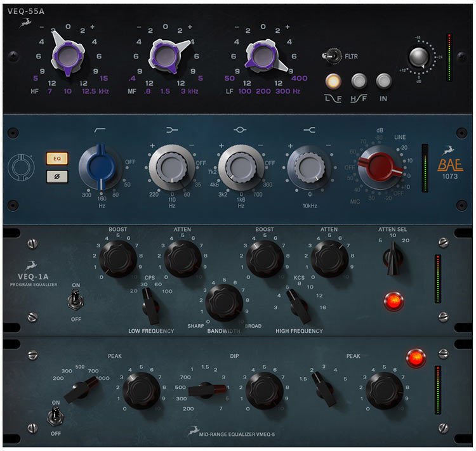Click the VEQ-55A LF purple knob
Image resolution: width=476 pixels, height=451 pixels.
[263, 56]
